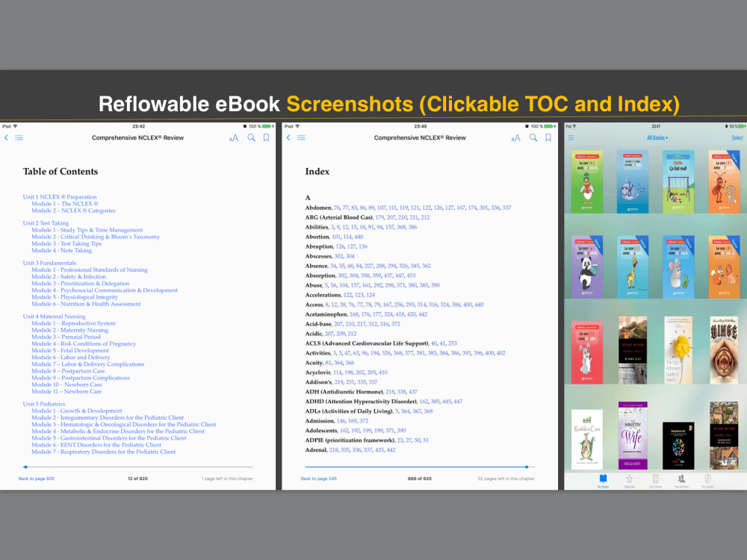
Task: Open Unit 2 Test Taking link
Action: point(46,223)
